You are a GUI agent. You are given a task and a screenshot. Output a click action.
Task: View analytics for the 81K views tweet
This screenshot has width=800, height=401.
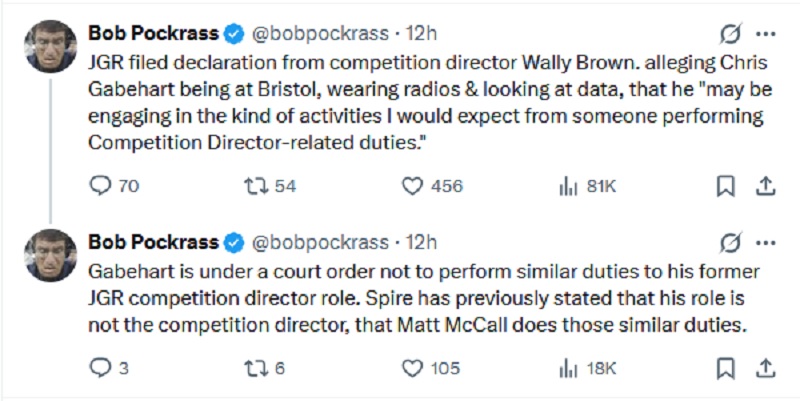568,186
